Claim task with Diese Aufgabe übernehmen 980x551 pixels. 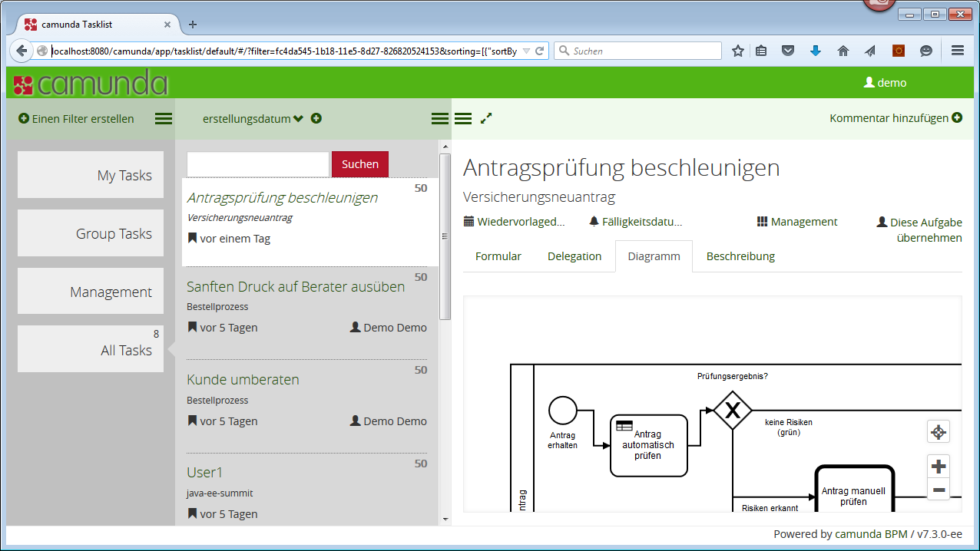pyautogui.click(x=919, y=229)
